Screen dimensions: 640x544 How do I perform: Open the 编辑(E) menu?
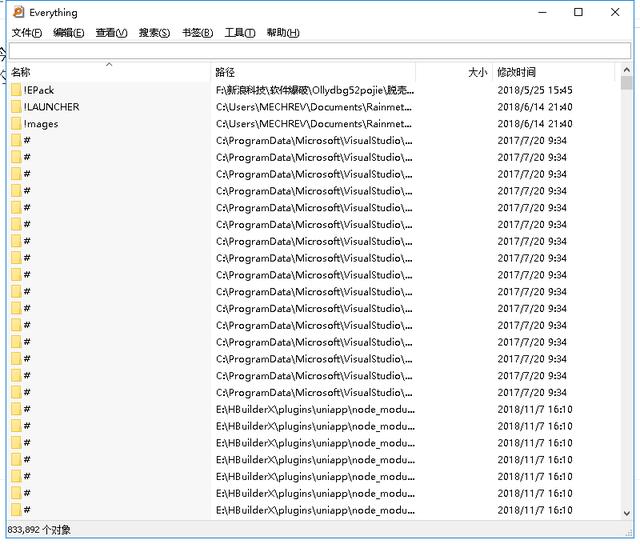click(69, 33)
